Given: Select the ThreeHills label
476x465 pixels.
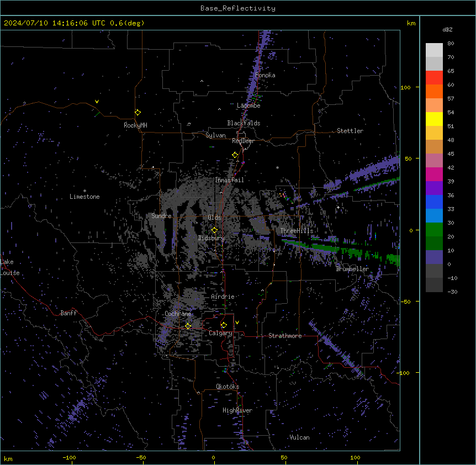Looking at the screenshot, I should pos(297,231).
